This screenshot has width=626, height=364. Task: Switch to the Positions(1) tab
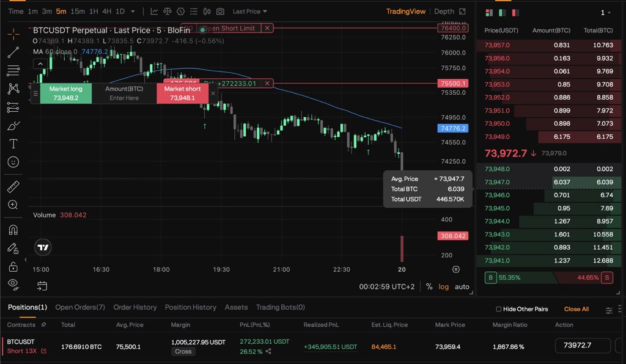pos(28,307)
